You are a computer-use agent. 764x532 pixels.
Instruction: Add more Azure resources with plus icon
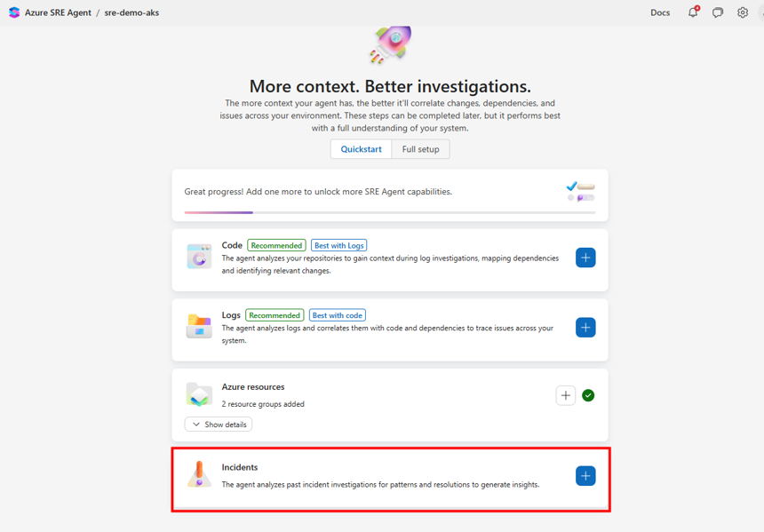coord(566,395)
